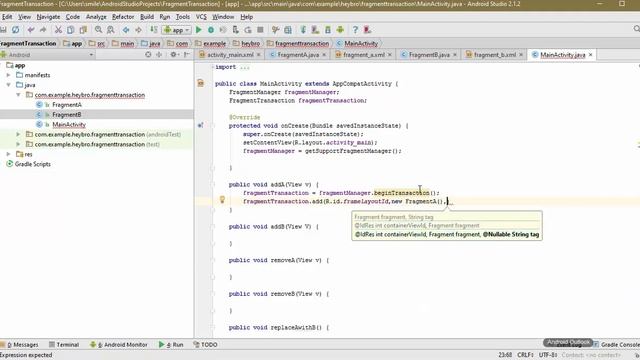Open Project Structure icon in toolbar
The image size is (640, 360).
pos(288,30)
